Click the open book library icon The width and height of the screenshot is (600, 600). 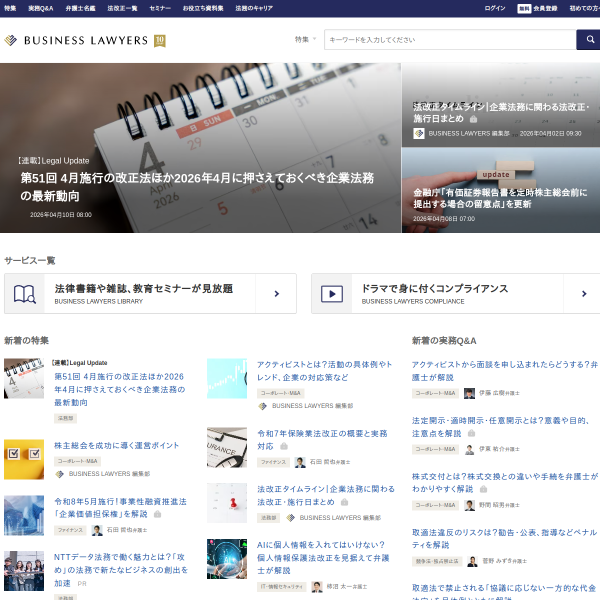point(24,294)
